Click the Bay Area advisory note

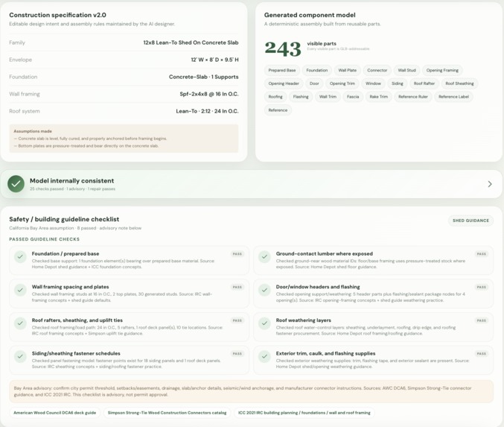tap(251, 391)
